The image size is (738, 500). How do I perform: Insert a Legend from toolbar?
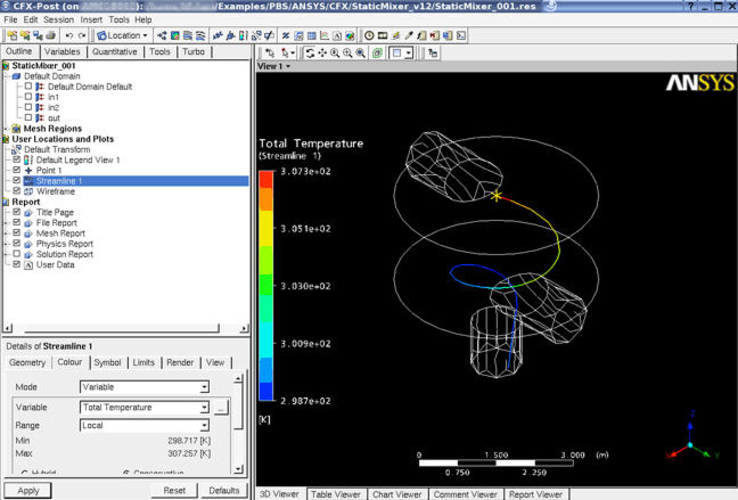click(x=243, y=35)
